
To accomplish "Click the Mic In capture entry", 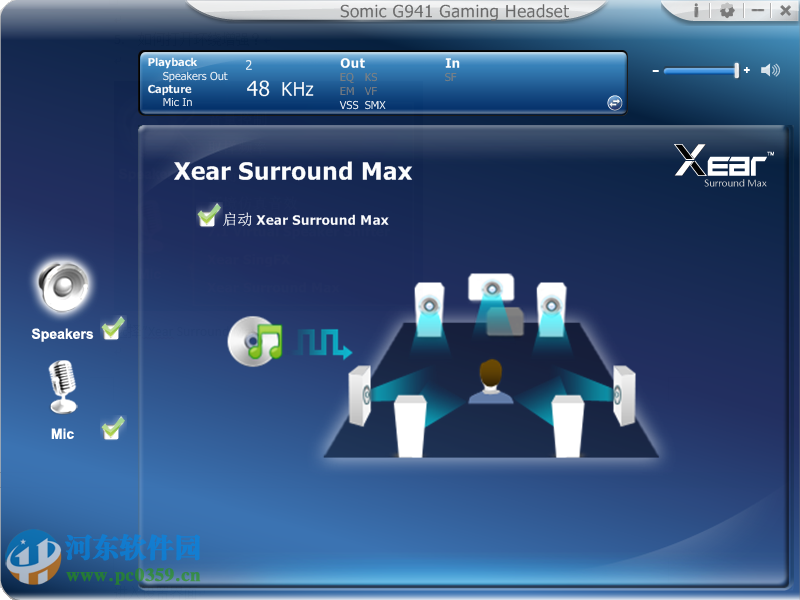I will pos(178,102).
